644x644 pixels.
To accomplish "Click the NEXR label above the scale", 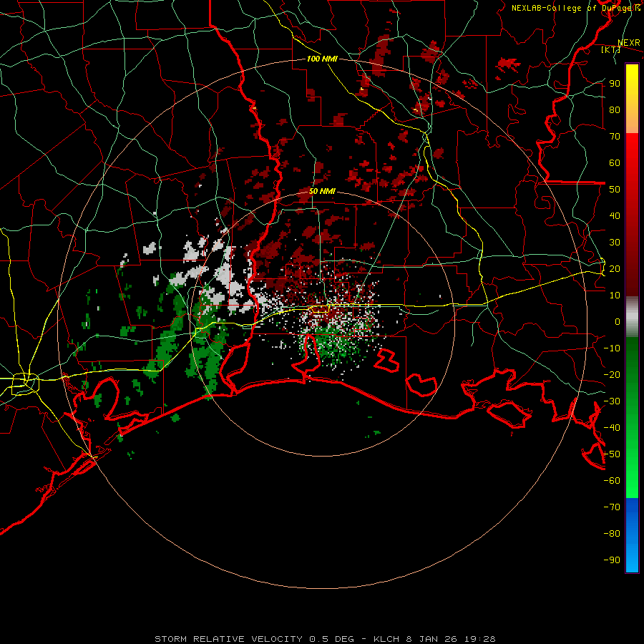I will [x=629, y=43].
